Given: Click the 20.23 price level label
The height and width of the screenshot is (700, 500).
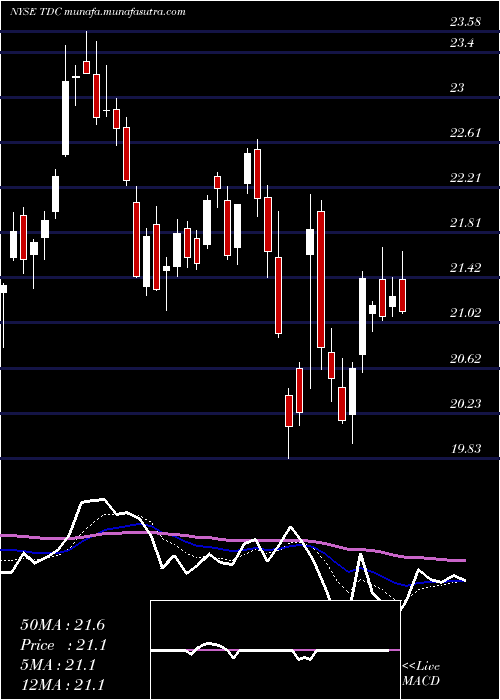Looking at the screenshot, I should coord(465,404).
